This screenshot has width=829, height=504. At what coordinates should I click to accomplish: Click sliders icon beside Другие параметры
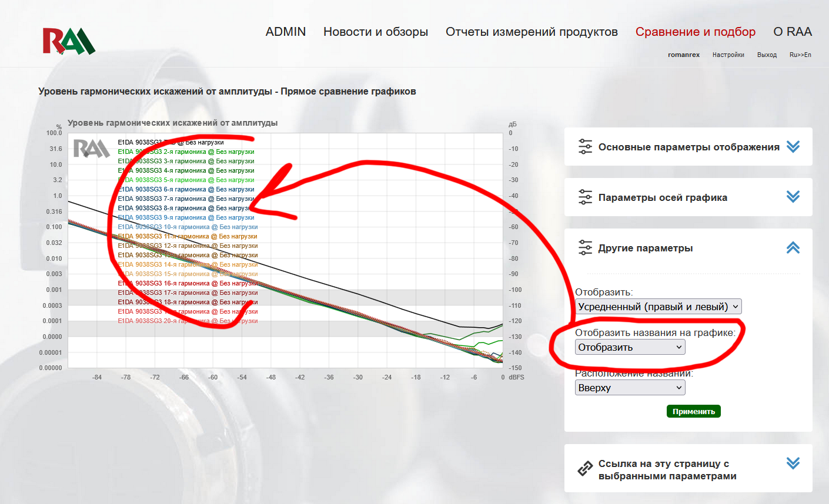(x=585, y=248)
